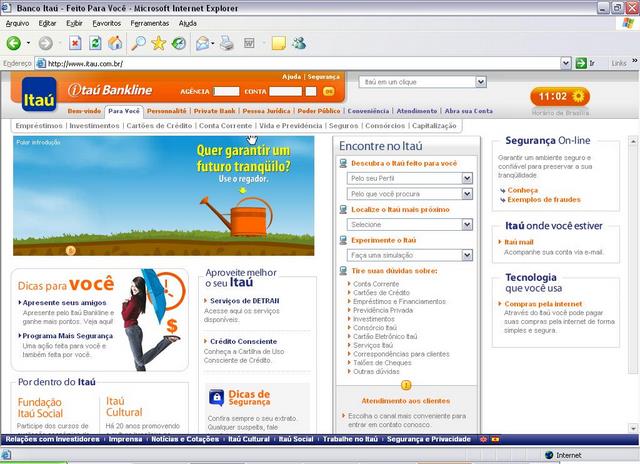Click the green Ir go arrow

pos(581,63)
